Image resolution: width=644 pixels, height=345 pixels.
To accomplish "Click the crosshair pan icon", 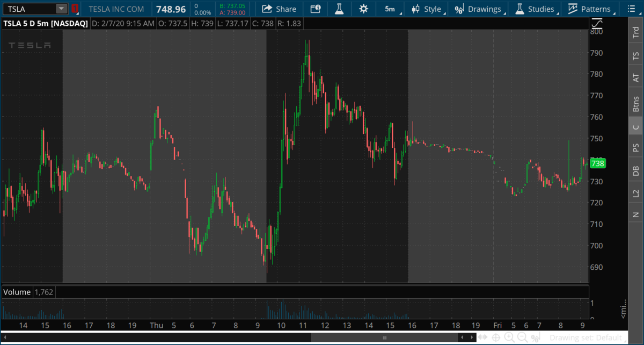I will point(496,337).
